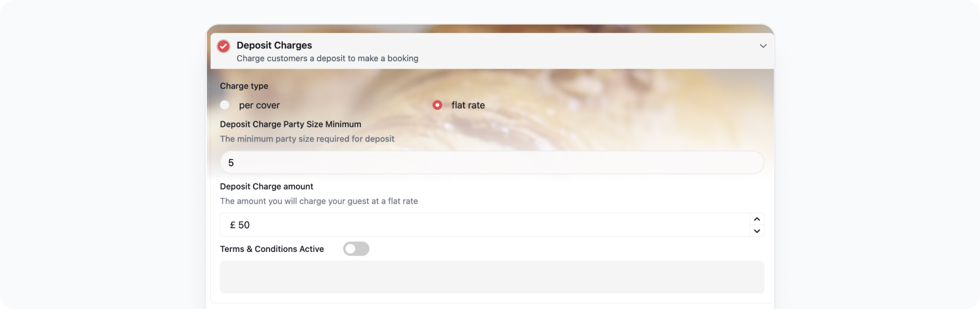Viewport: 980px width, 309px height.
Task: Click the Terms & Conditions Active label
Action: pos(272,249)
